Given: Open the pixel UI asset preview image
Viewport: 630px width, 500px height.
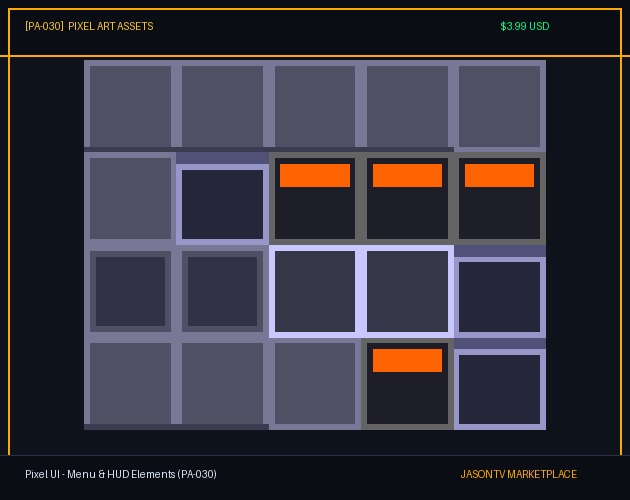Looking at the screenshot, I should click(x=315, y=245).
